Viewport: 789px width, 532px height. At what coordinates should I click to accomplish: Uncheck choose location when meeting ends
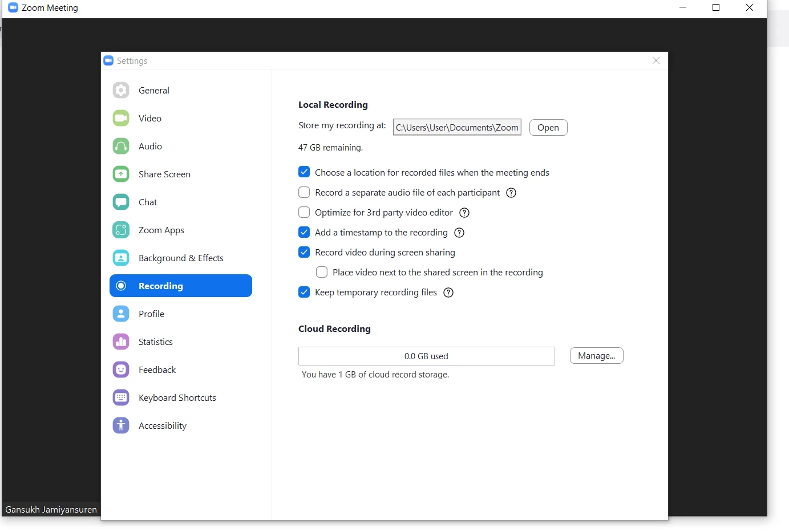(x=304, y=172)
